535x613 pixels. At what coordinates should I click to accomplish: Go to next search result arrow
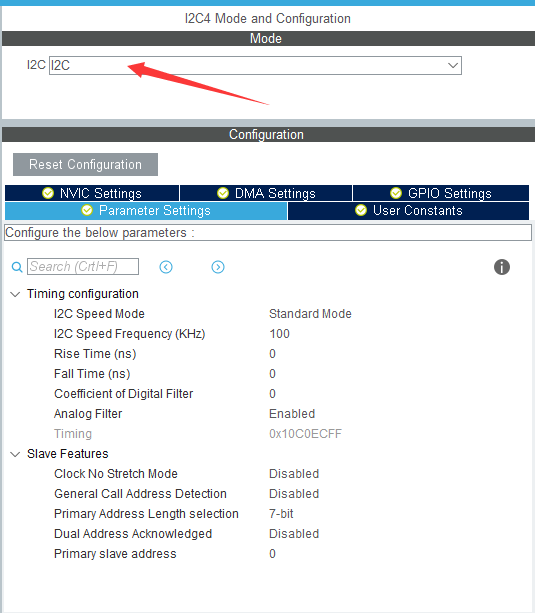[x=218, y=267]
